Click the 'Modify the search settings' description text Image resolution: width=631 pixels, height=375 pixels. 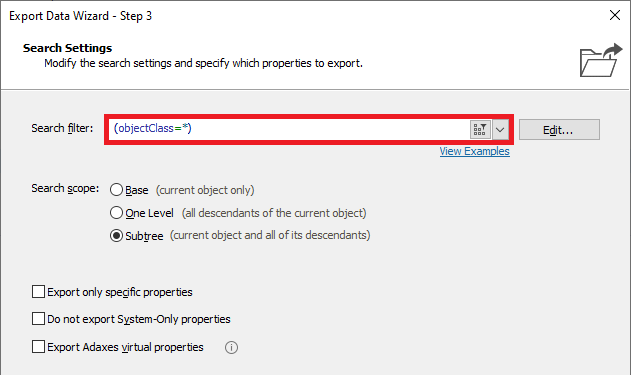pos(203,63)
